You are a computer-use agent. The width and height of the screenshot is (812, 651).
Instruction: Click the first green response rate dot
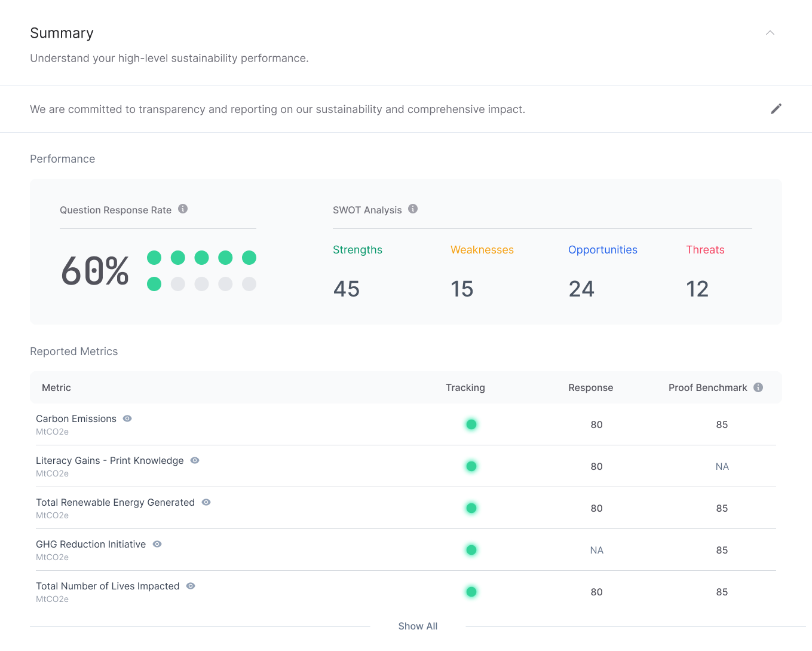[154, 258]
